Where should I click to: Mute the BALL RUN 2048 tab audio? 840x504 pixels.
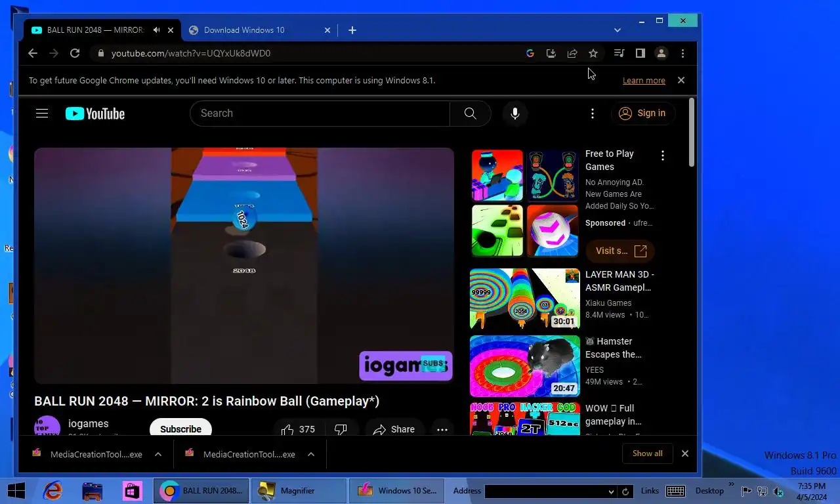click(156, 30)
